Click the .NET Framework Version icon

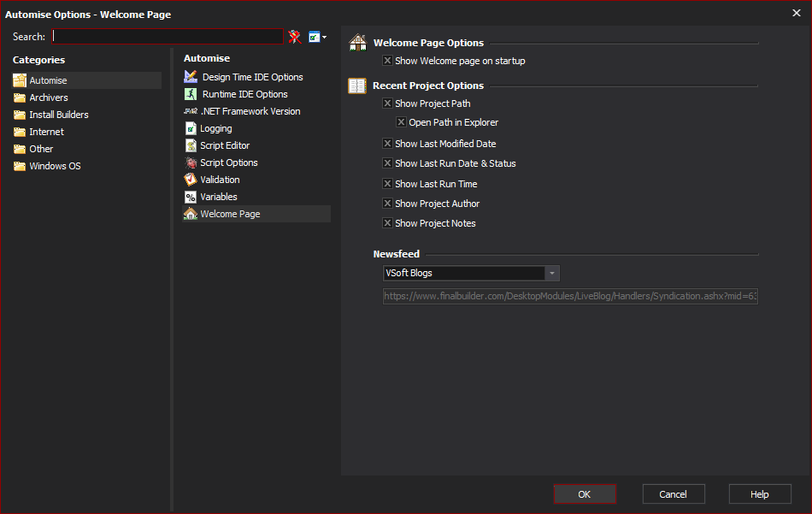point(191,111)
